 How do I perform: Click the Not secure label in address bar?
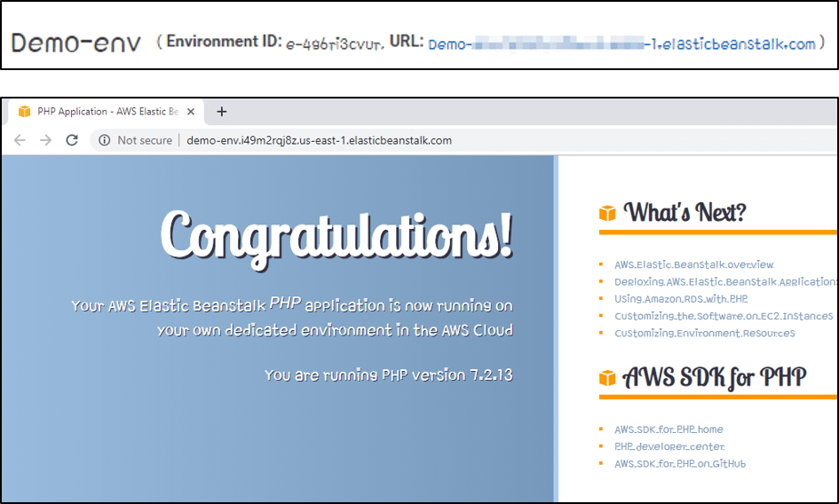click(x=145, y=140)
